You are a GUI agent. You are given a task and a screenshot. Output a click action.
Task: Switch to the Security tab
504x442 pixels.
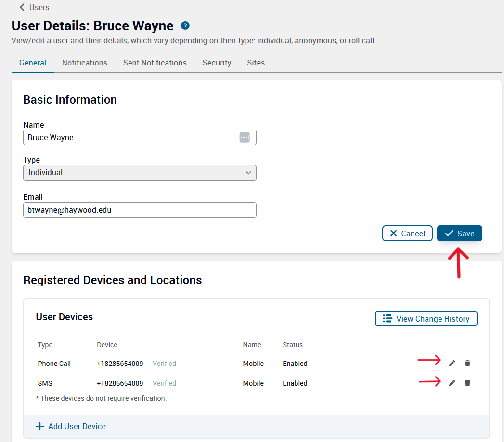tap(217, 63)
